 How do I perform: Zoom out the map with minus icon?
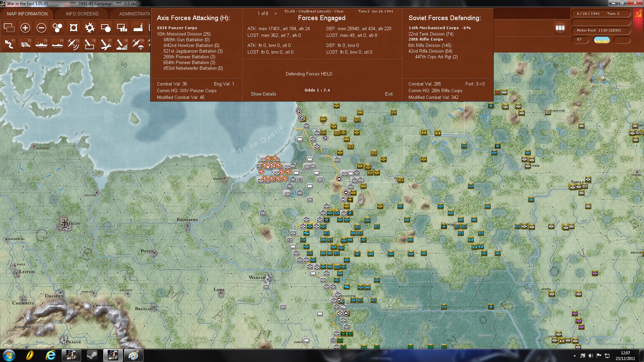pyautogui.click(x=41, y=28)
